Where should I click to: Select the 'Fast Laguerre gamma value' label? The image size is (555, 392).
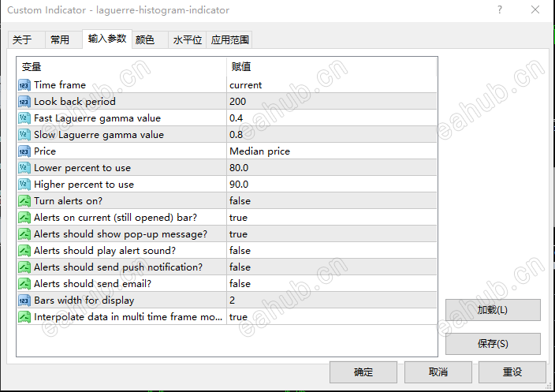97,118
